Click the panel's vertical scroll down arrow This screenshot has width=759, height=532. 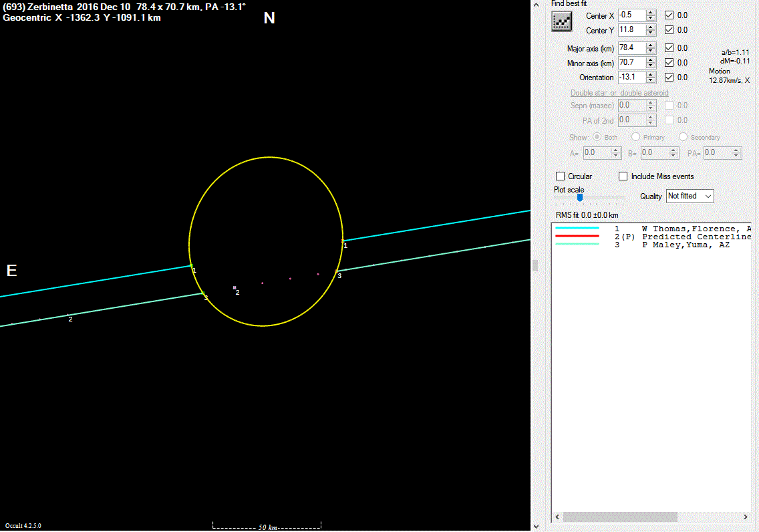point(536,527)
